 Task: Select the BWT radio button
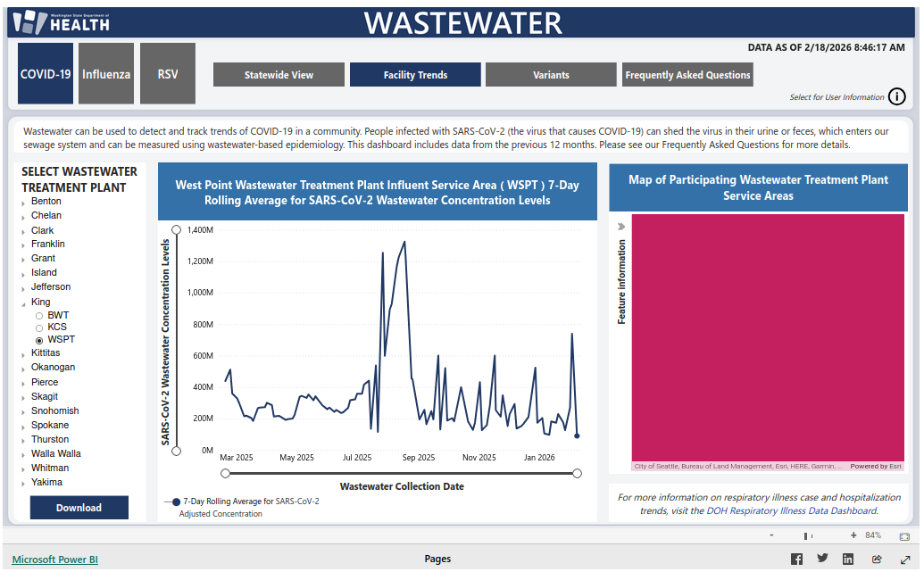click(x=39, y=316)
